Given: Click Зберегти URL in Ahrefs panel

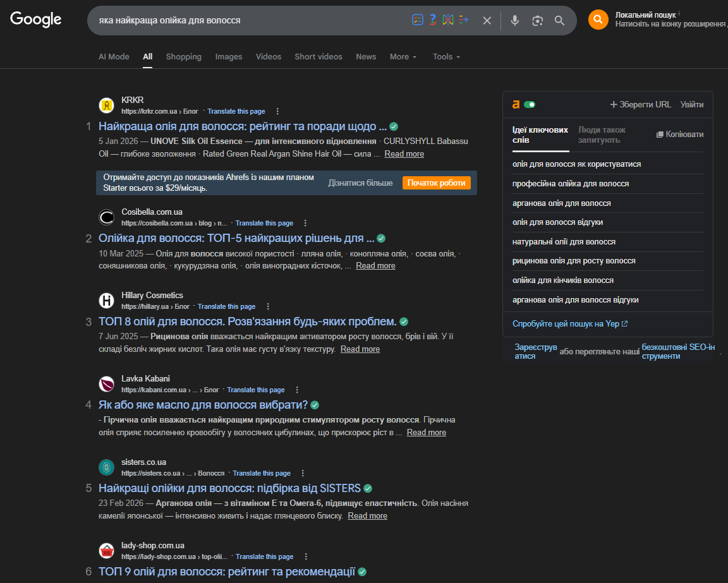Looking at the screenshot, I should (x=641, y=104).
